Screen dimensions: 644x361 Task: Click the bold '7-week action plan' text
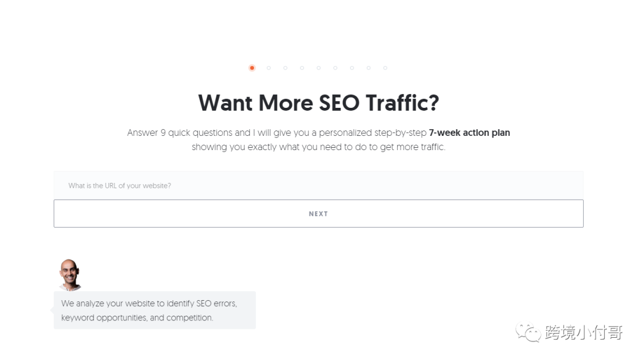point(469,132)
